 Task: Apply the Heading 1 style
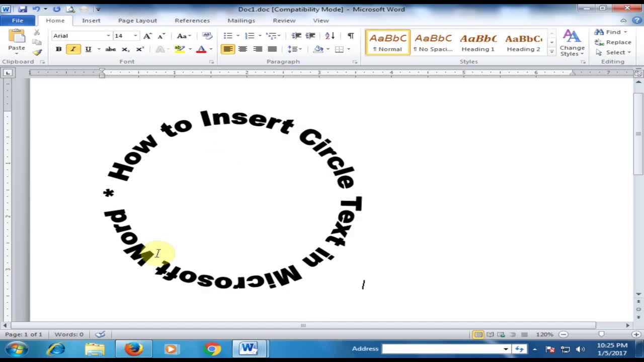pyautogui.click(x=478, y=42)
